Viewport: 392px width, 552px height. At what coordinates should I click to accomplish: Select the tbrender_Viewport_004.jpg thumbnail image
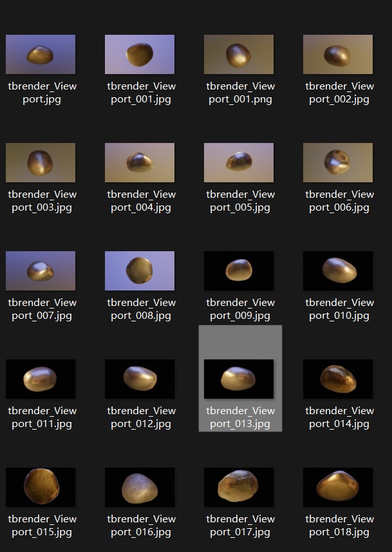140,163
